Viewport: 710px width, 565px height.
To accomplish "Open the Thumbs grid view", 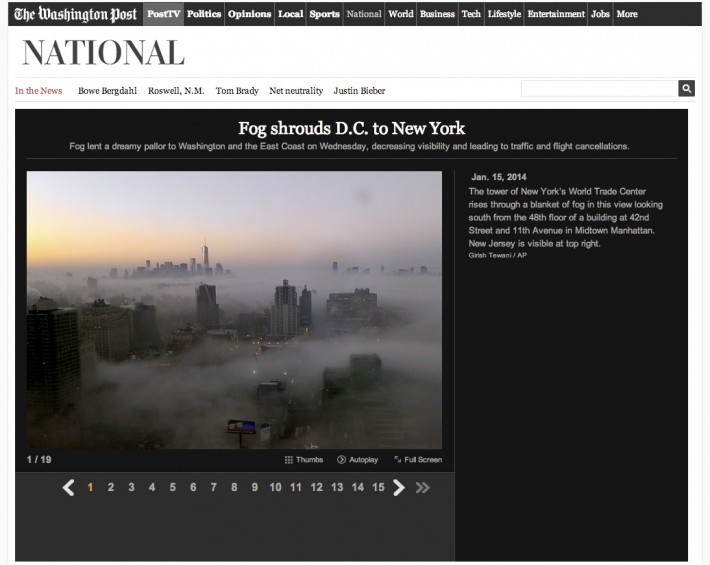I will coord(304,460).
